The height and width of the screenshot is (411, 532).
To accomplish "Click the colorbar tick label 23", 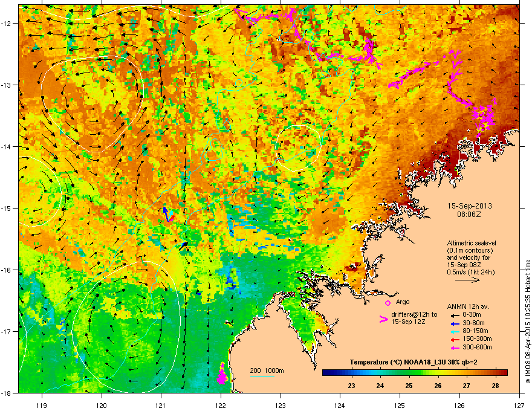I will [x=351, y=386].
